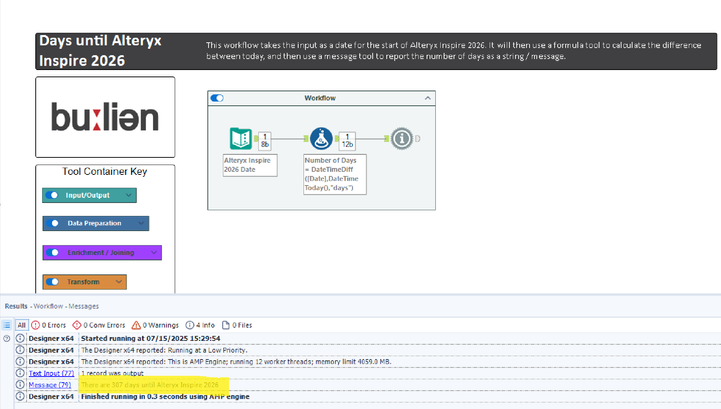Select the 'Alteryx Inspire 2026 Date' annotation
721x409 pixels.
(x=250, y=165)
